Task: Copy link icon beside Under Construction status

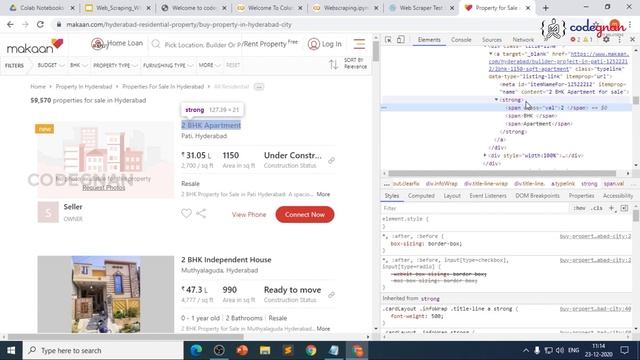Action: (331, 160)
